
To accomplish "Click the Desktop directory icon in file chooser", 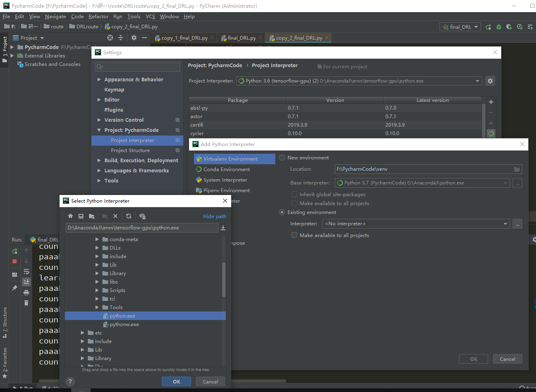I will (x=81, y=216).
